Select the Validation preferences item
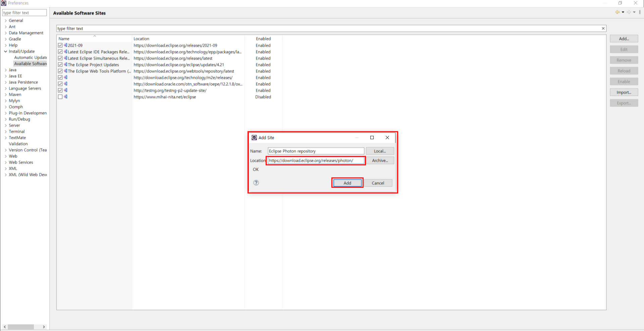Image resolution: width=644 pixels, height=331 pixels. point(18,144)
